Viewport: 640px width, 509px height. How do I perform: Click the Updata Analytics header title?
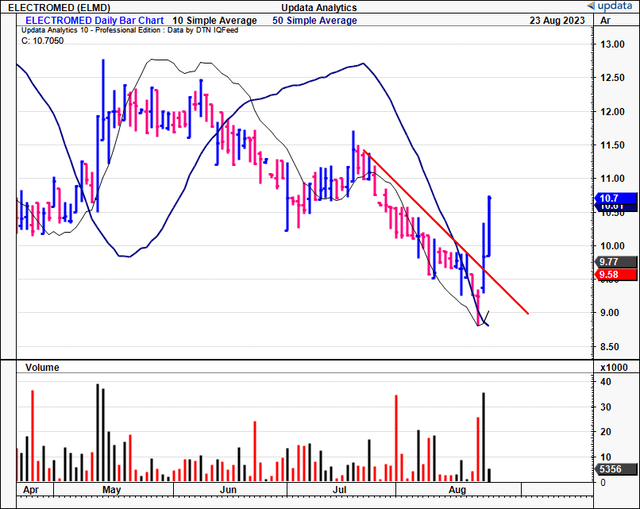click(x=319, y=7)
